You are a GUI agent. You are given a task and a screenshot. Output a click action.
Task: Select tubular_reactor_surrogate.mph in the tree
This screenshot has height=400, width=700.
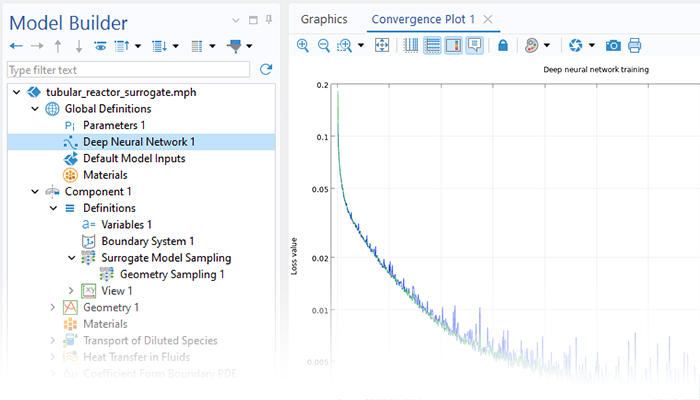click(121, 92)
